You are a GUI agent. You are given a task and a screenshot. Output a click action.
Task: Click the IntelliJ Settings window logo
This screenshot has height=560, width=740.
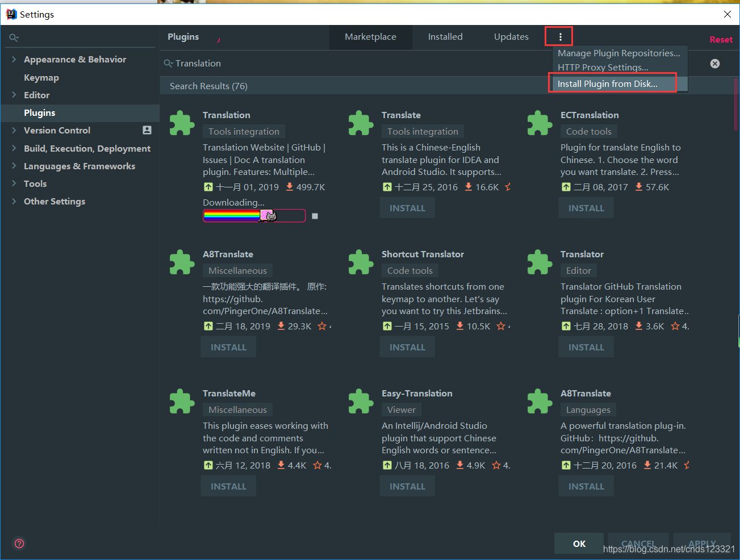11,14
